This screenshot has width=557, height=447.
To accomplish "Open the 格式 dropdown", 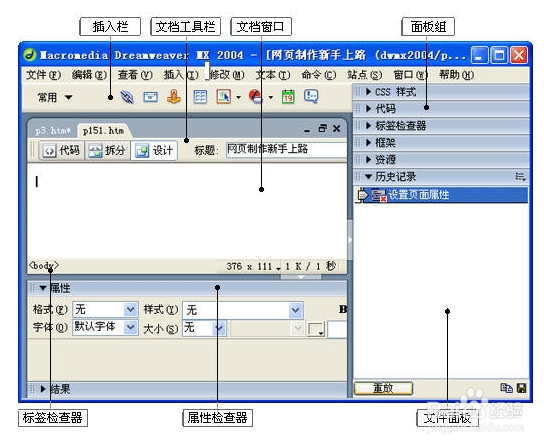I will coord(130,310).
